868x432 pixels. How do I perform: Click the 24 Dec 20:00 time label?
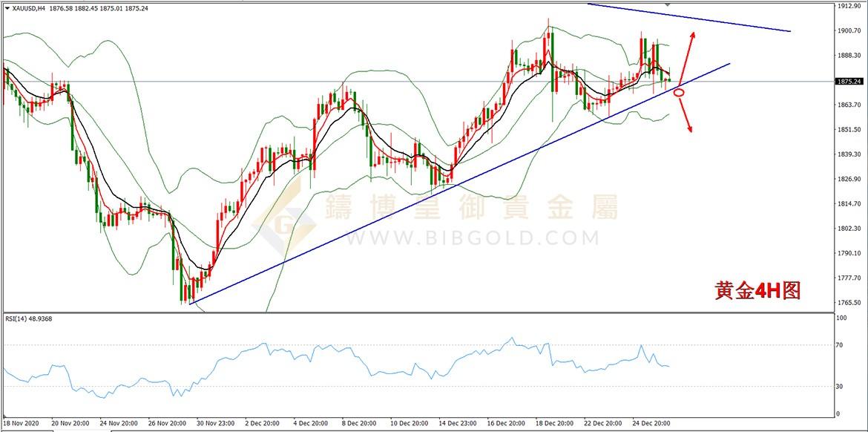point(652,423)
